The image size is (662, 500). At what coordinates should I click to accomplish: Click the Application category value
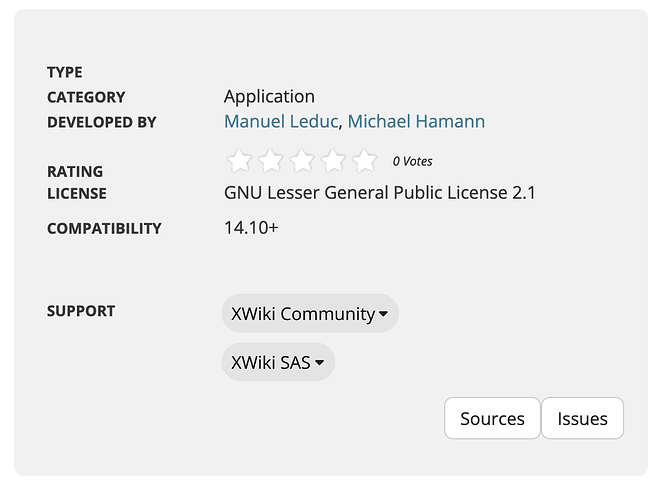coord(269,97)
